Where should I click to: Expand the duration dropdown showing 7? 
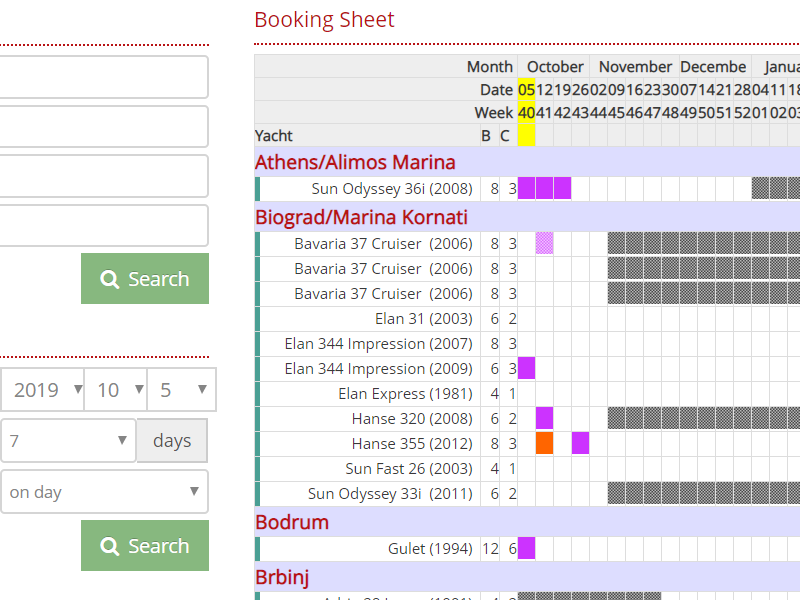(x=66, y=441)
